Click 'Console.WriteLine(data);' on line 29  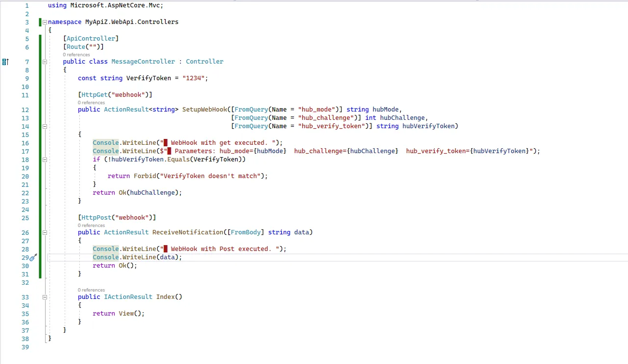point(137,257)
